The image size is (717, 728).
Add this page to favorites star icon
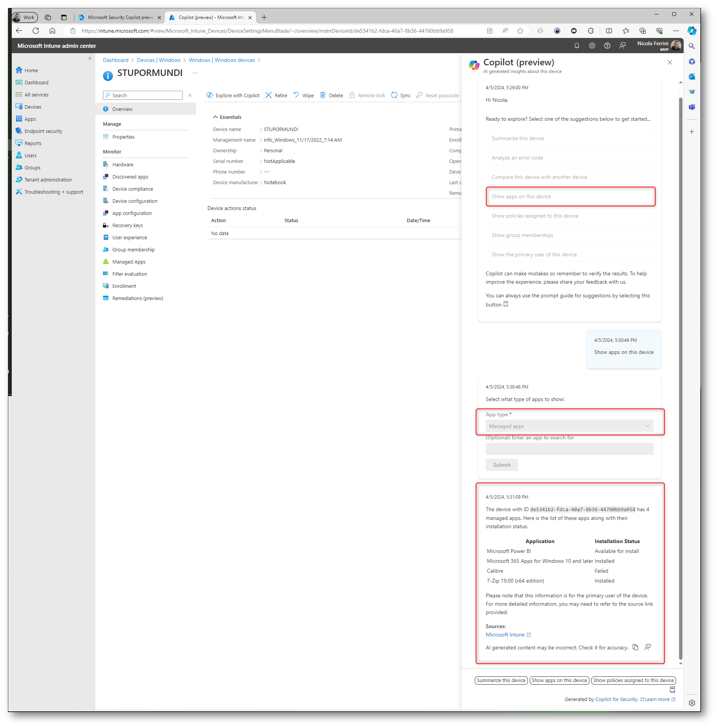click(x=520, y=31)
